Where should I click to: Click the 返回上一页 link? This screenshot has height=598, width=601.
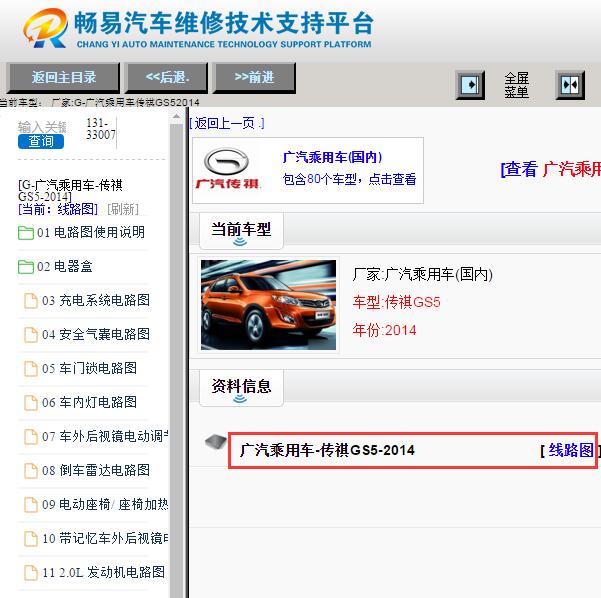(x=227, y=123)
